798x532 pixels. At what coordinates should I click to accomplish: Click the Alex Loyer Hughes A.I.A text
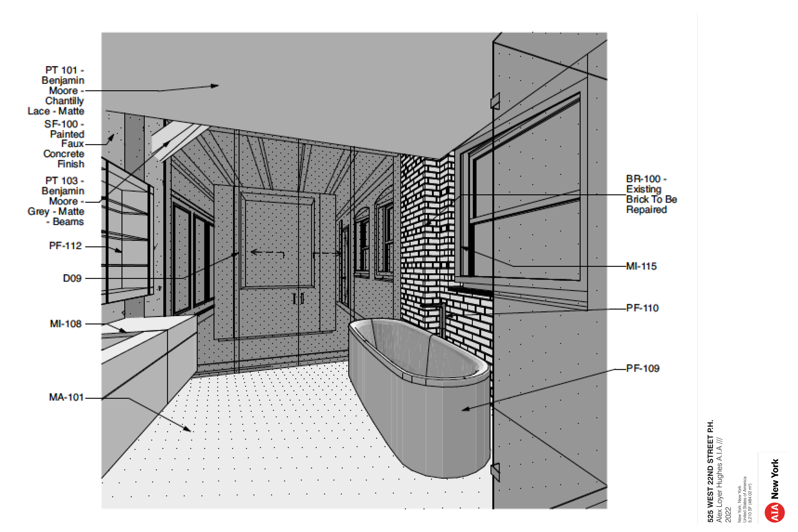719,480
